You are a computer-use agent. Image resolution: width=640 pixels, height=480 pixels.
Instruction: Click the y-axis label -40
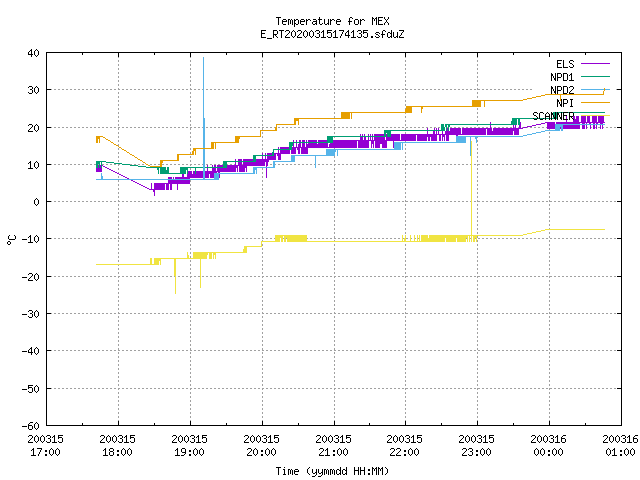coord(31,351)
